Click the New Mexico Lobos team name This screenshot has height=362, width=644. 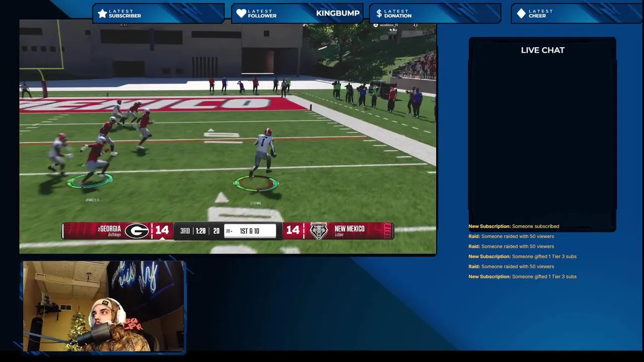pyautogui.click(x=349, y=231)
